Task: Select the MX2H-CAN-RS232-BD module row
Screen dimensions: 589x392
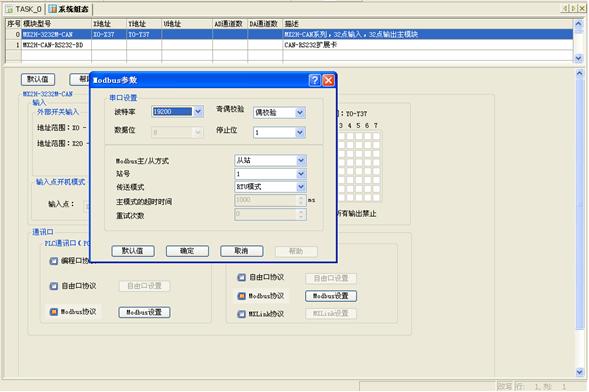Action: [x=289, y=45]
